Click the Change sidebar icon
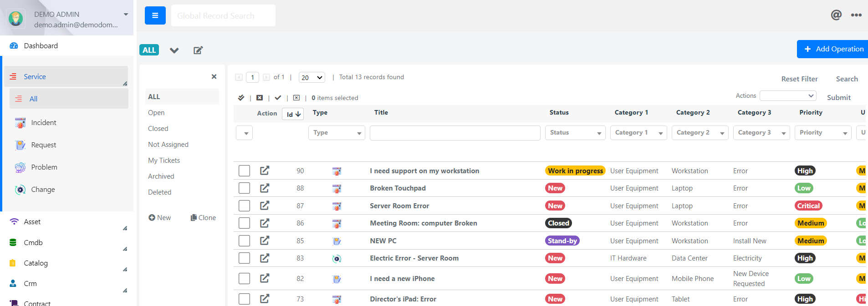Screen dimensions: 868x306 coord(20,190)
